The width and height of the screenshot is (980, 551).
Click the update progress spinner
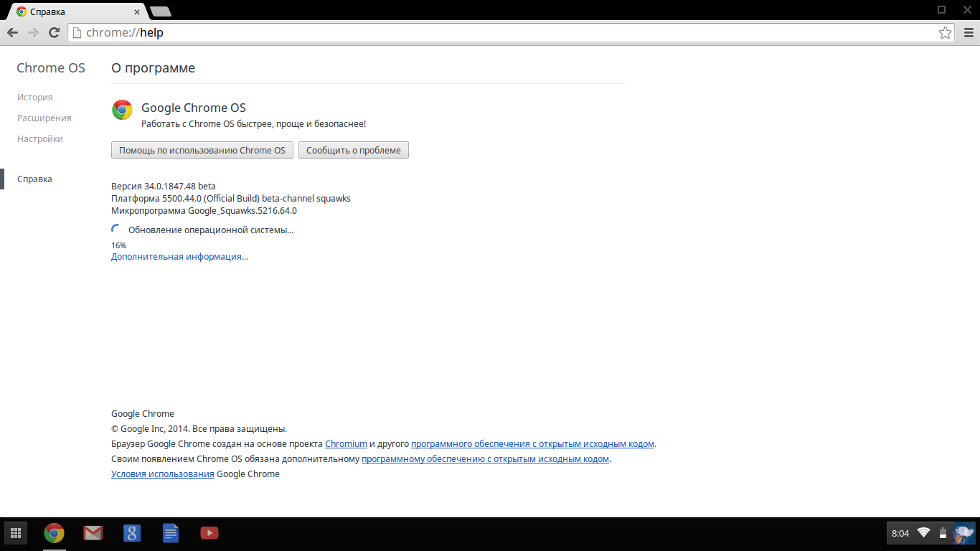click(x=117, y=230)
